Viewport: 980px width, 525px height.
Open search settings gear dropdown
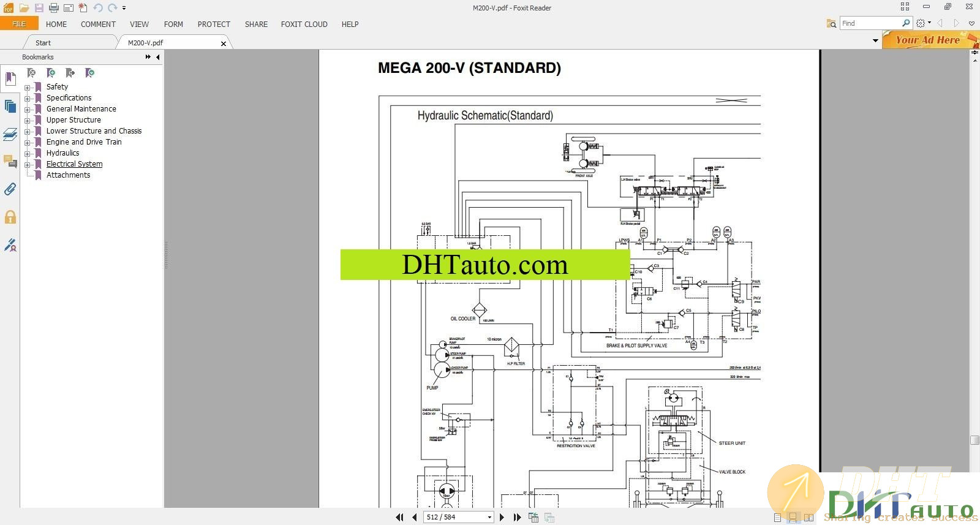coord(922,23)
